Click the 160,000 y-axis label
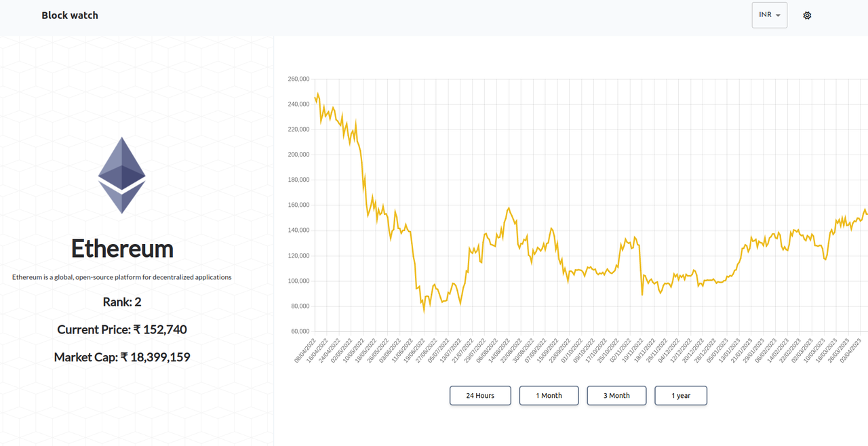868x446 pixels. coord(299,205)
